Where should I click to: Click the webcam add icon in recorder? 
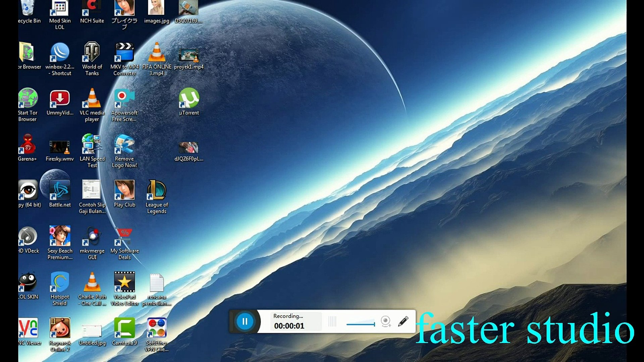pos(386,321)
